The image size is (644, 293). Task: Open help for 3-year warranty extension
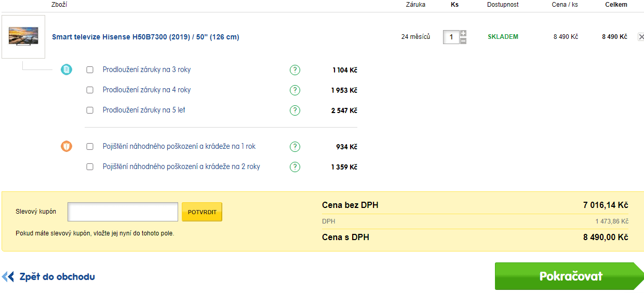pos(295,70)
